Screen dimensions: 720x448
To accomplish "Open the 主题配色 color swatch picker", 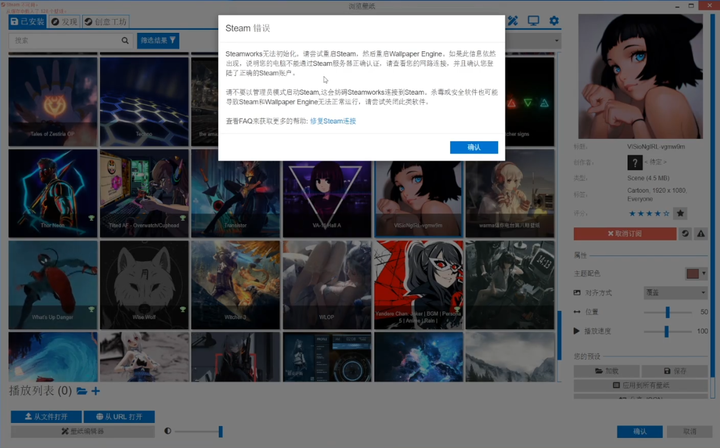I will click(696, 274).
